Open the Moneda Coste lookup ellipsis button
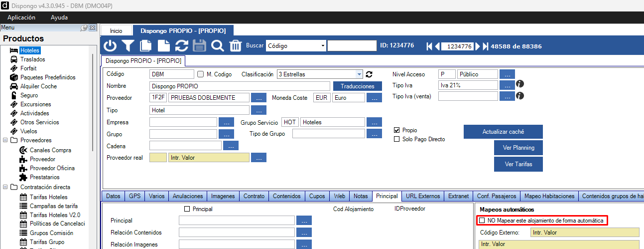This screenshot has height=249, width=644. pyautogui.click(x=374, y=98)
